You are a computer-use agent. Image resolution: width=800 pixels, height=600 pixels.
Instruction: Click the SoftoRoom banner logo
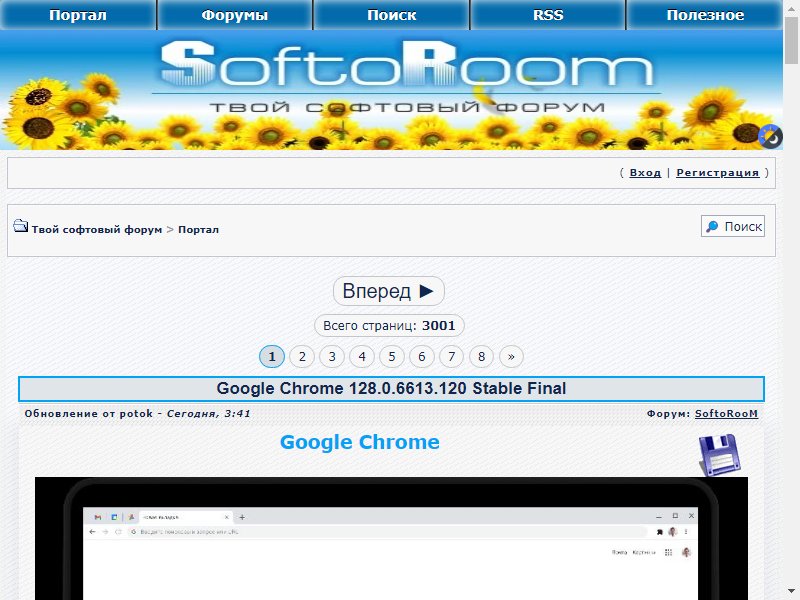407,65
